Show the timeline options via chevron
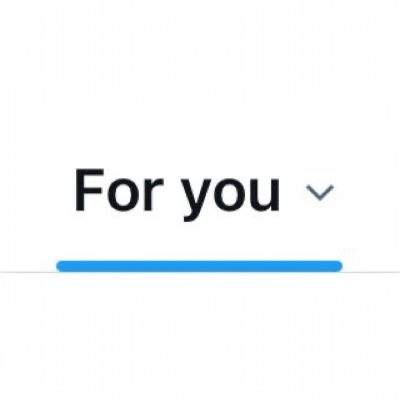Image resolution: width=400 pixels, height=400 pixels. pos(320,193)
